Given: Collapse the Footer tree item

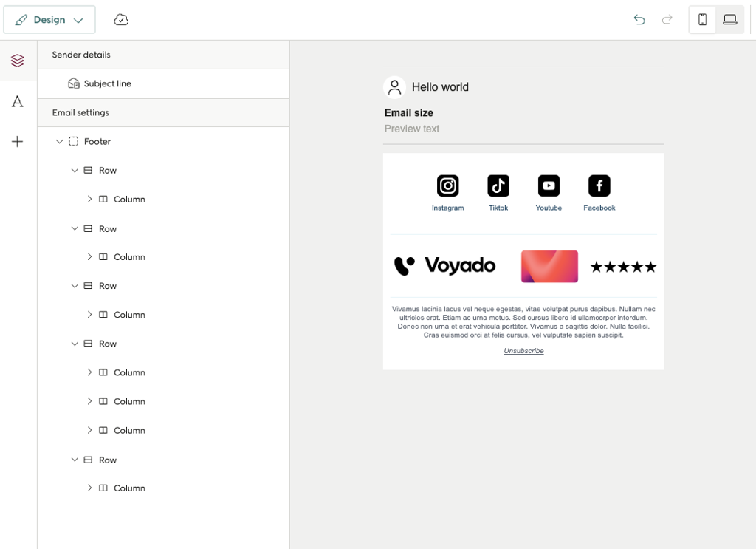Looking at the screenshot, I should [59, 141].
